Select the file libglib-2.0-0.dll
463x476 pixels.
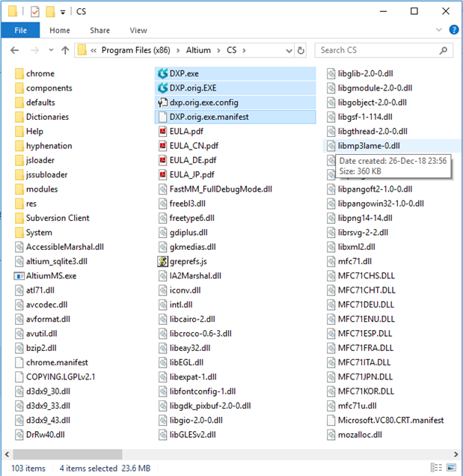coord(360,73)
